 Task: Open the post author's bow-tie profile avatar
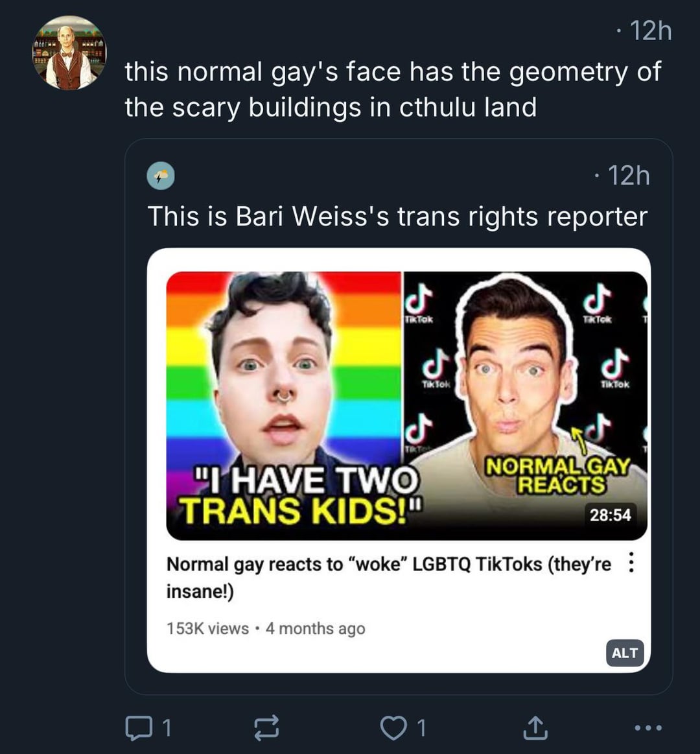coord(69,53)
